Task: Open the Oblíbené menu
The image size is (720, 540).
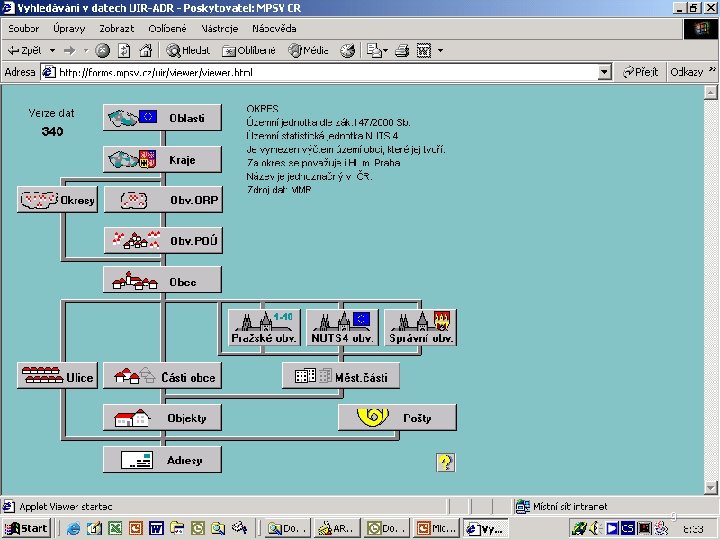Action: click(167, 28)
